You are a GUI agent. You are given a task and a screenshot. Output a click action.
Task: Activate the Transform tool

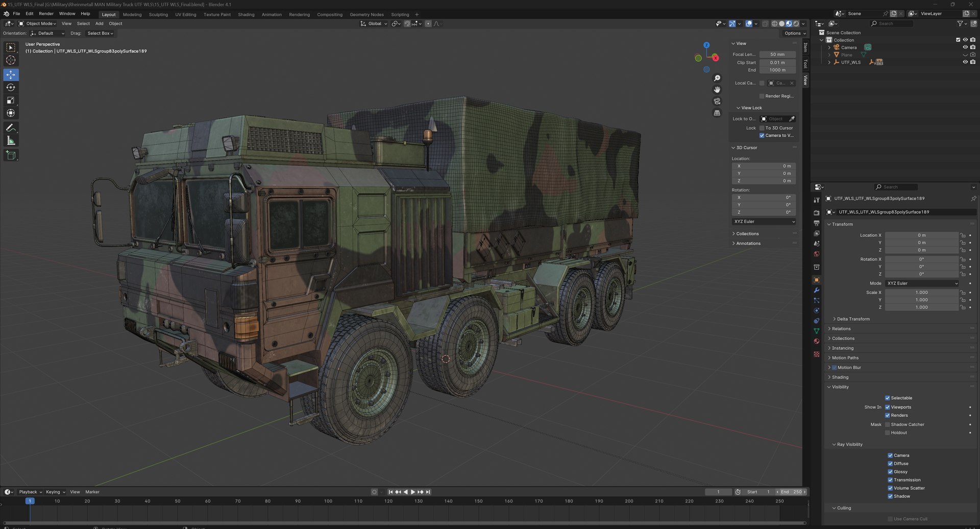point(11,113)
